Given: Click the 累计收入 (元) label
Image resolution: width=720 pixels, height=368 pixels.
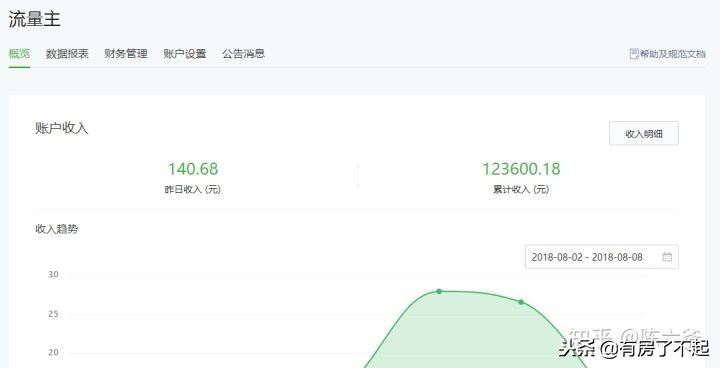Looking at the screenshot, I should click(521, 189).
